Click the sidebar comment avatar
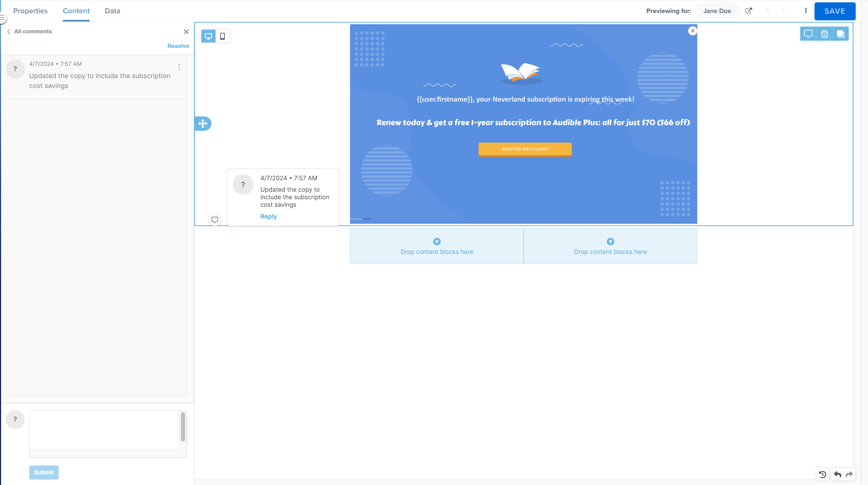Image resolution: width=868 pixels, height=485 pixels. (15, 69)
